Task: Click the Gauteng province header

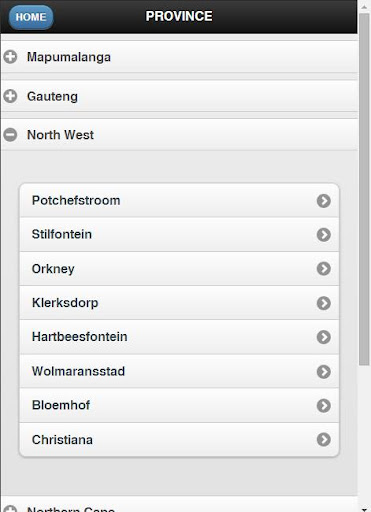Action: [179, 96]
